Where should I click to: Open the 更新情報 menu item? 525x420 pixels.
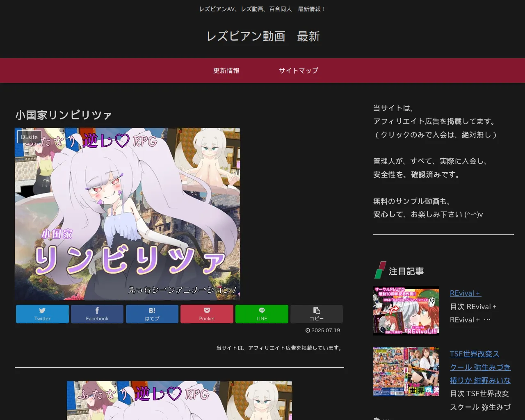(226, 71)
